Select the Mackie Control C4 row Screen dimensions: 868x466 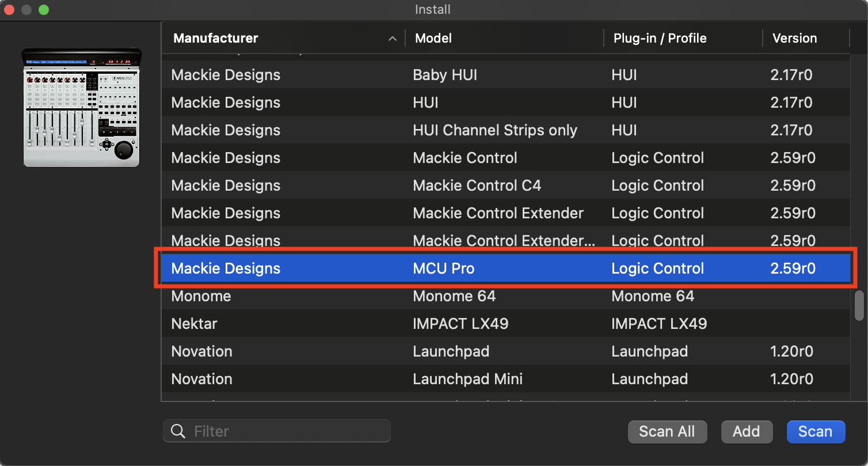click(x=505, y=185)
